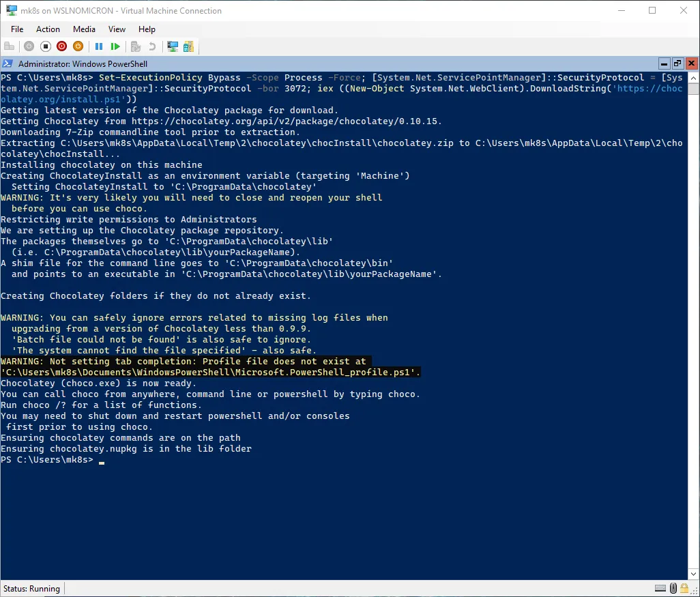This screenshot has height=597, width=700.
Task: Toggle Enhanced Session monitor icon
Action: tap(173, 46)
